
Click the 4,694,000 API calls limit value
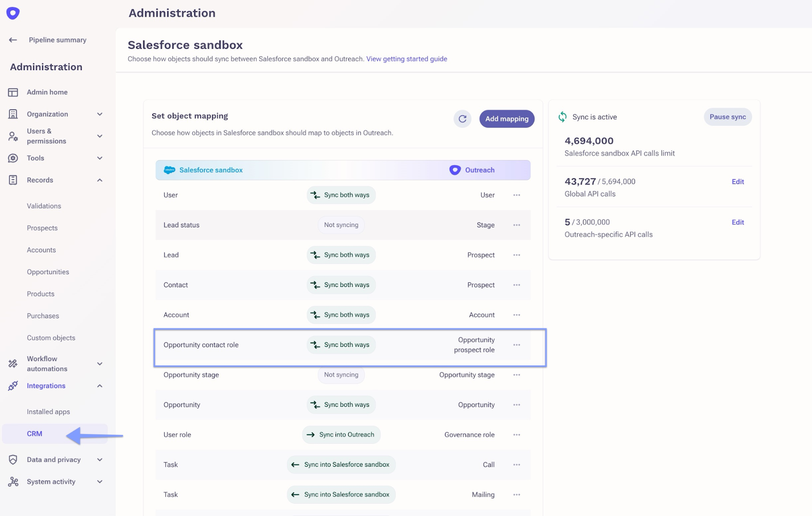tap(589, 141)
